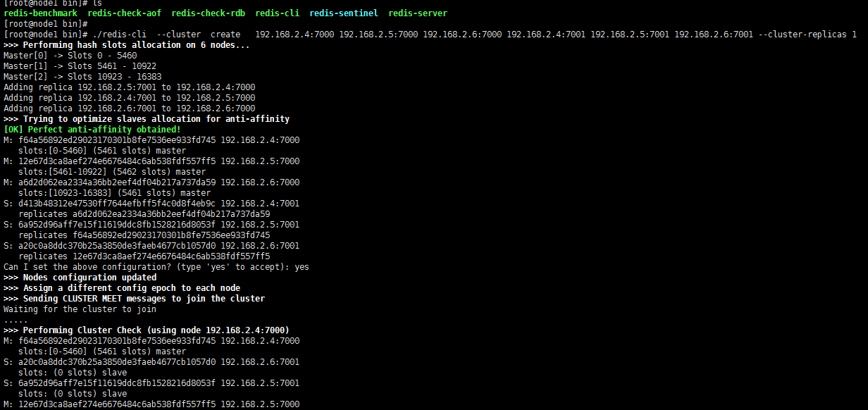Click 'Adding replica 192.168.2.6:7001 to 192.168.2.6:7000'
Image resolution: width=868 pixels, height=410 pixels.
[x=130, y=108]
